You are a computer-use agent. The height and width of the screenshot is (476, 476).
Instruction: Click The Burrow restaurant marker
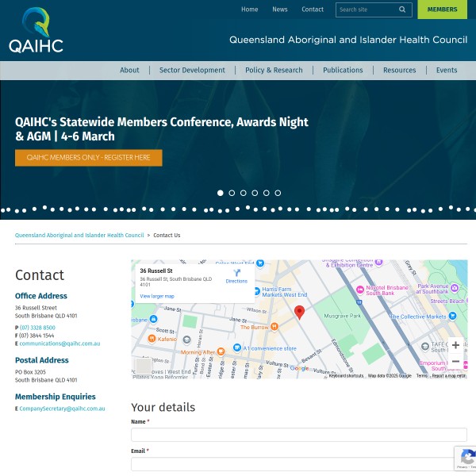[274, 327]
